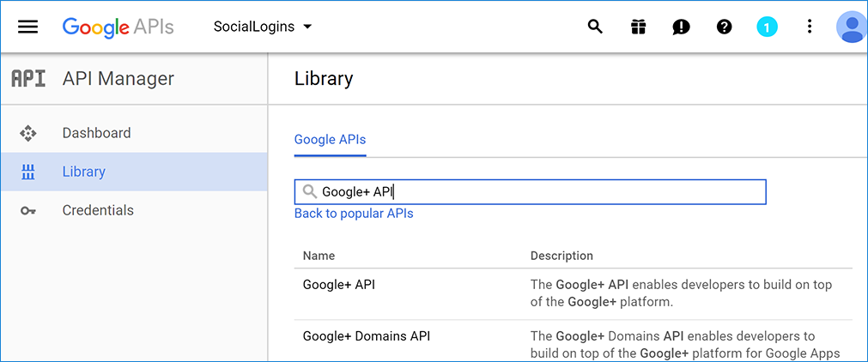The height and width of the screenshot is (362, 868).
Task: Expand the SocialLogins project dropdown
Action: (x=263, y=27)
